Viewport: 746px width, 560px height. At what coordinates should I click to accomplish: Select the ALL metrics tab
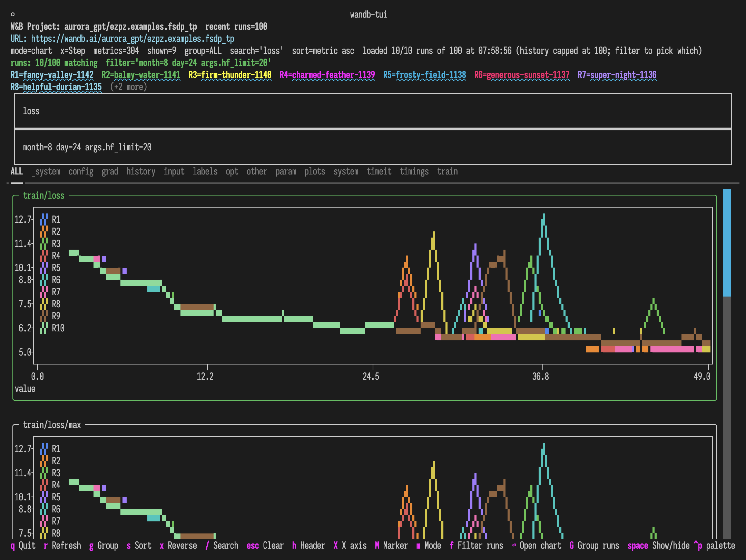pos(17,171)
